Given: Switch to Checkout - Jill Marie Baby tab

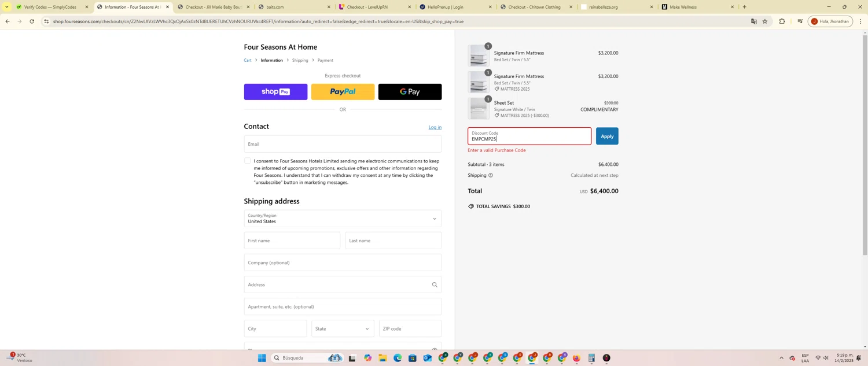Looking at the screenshot, I should click(x=213, y=7).
